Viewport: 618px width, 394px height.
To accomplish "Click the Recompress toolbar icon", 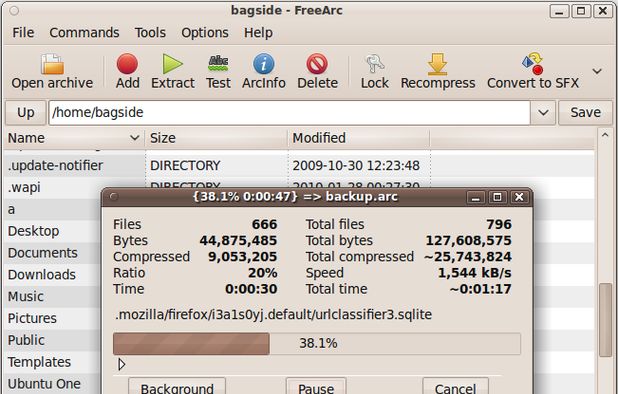I will pos(437,64).
